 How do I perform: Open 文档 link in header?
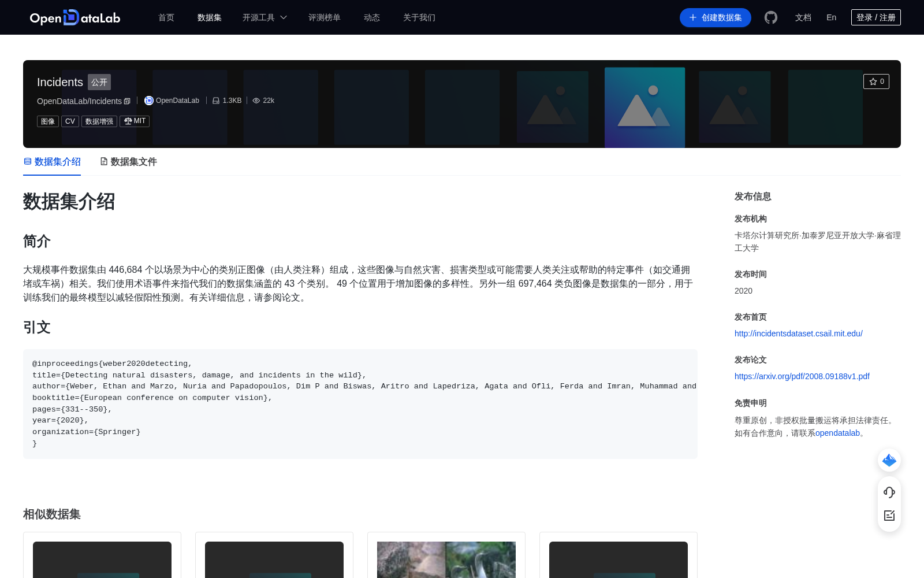(x=803, y=17)
